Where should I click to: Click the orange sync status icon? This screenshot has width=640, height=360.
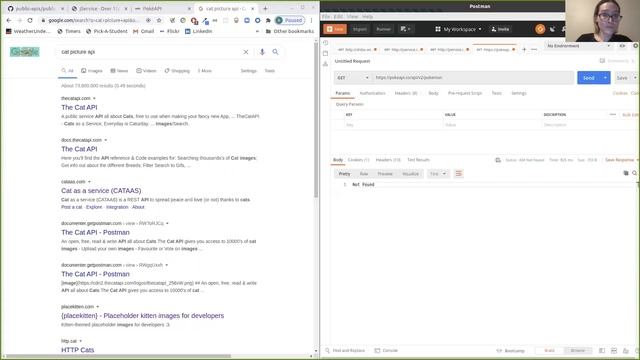(x=540, y=29)
